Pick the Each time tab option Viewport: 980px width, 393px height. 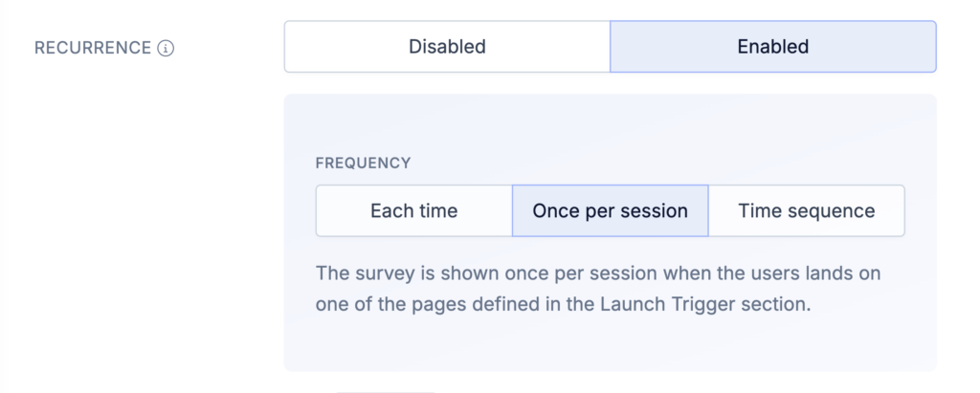pos(413,211)
